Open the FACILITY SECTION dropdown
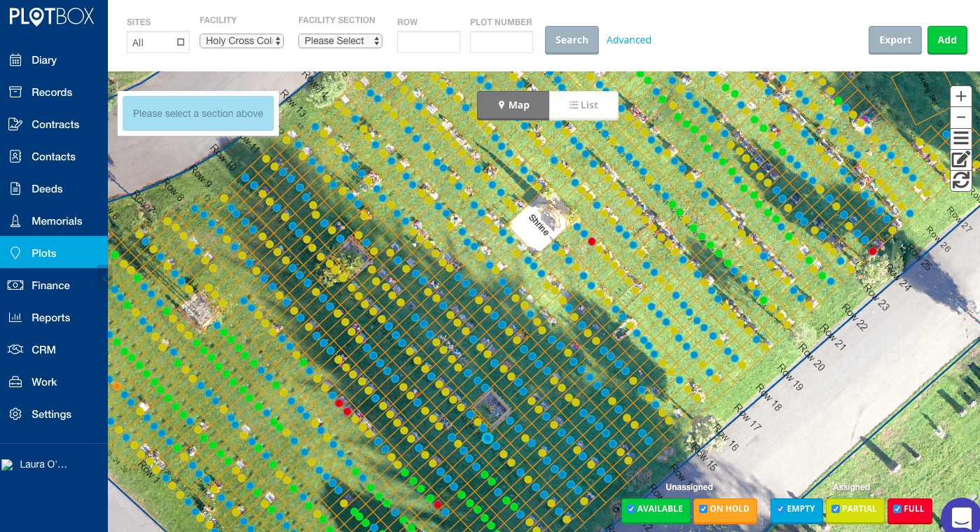The width and height of the screenshot is (980, 532). click(340, 41)
